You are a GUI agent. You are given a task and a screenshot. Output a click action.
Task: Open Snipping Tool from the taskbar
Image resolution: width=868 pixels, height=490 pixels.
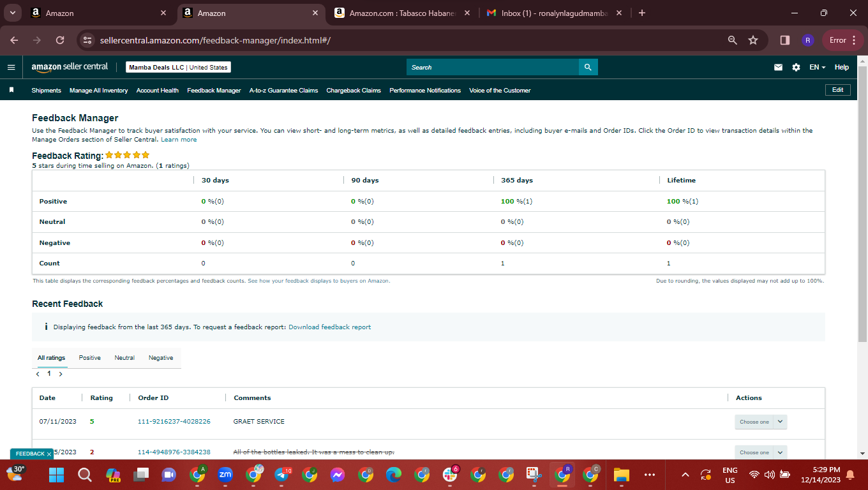pyautogui.click(x=534, y=475)
